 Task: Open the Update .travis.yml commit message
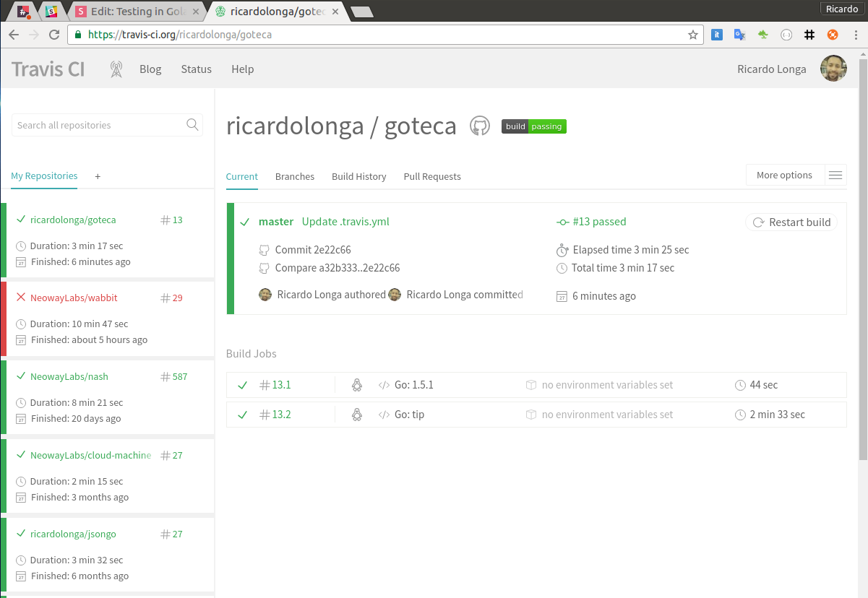point(345,222)
